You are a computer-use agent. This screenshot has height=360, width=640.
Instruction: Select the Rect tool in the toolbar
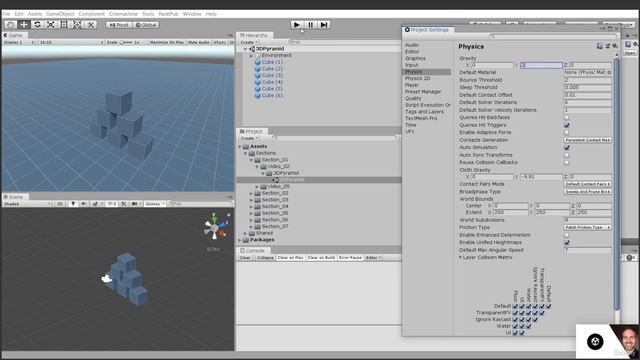pyautogui.click(x=64, y=24)
